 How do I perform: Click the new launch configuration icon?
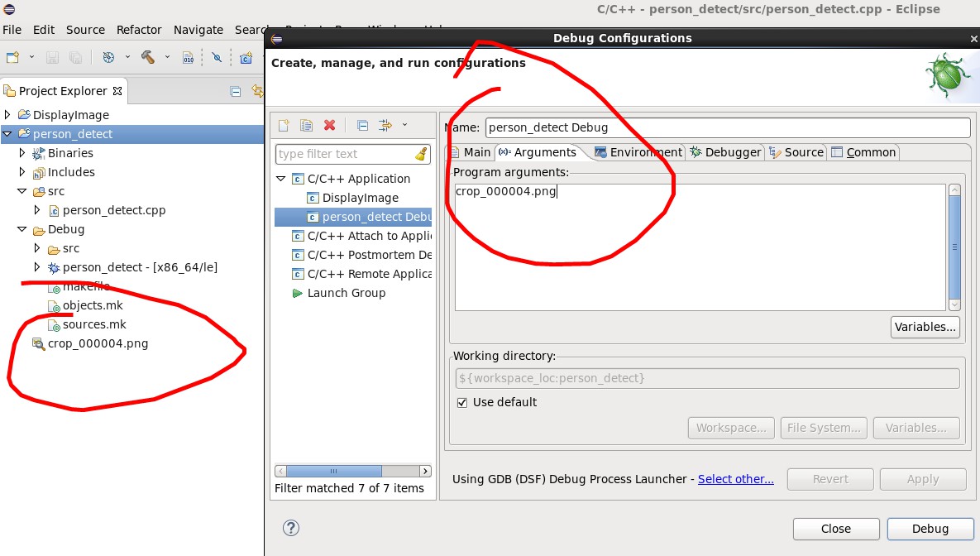pyautogui.click(x=284, y=126)
